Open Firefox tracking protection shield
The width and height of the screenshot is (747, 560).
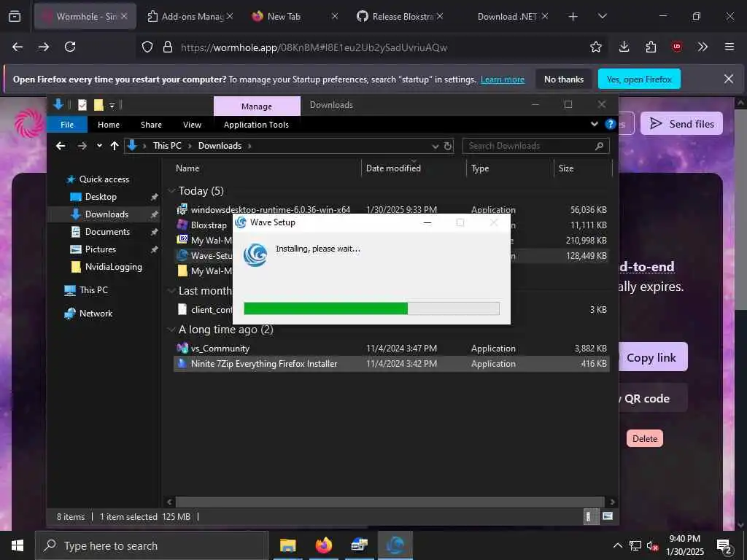click(x=147, y=47)
